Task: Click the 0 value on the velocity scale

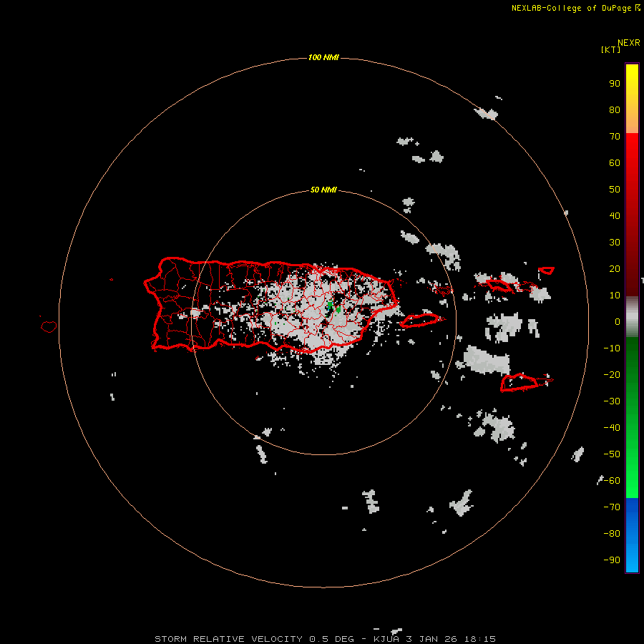Action: point(618,322)
